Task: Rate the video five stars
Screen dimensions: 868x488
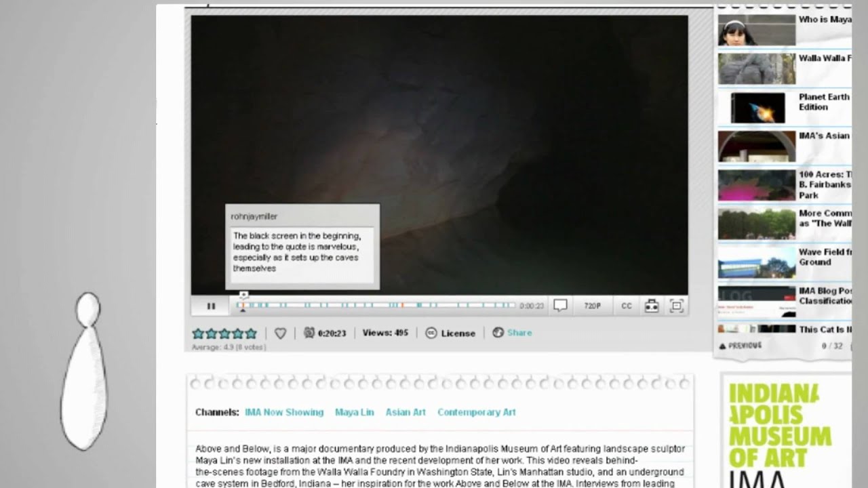Action: coord(251,333)
